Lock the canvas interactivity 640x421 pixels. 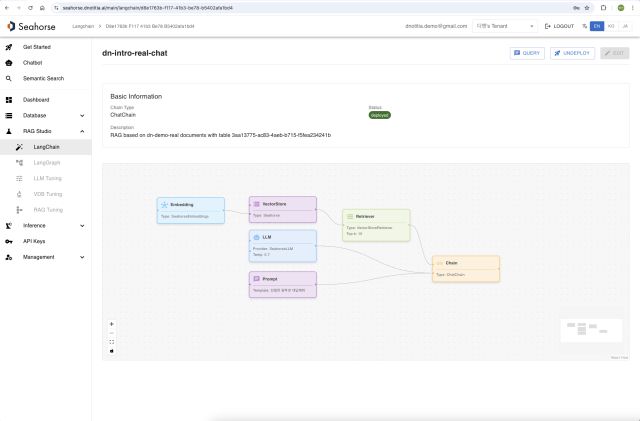[x=111, y=351]
